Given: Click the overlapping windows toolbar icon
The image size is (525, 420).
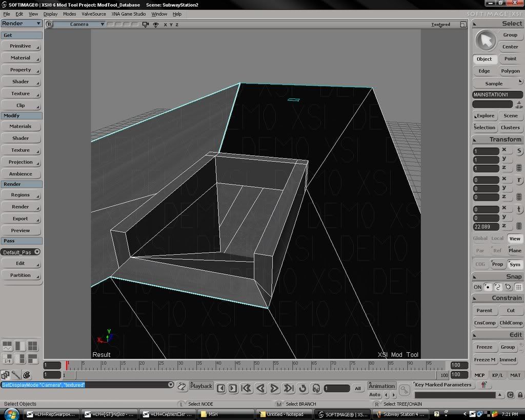Looking at the screenshot, I should (5, 375).
